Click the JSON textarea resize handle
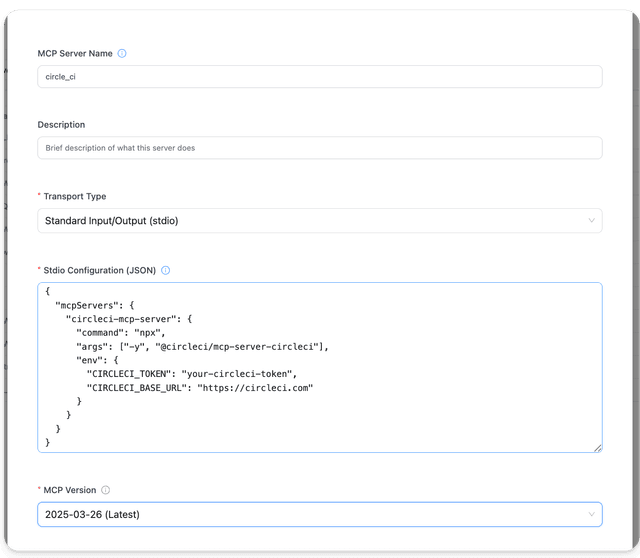Image resolution: width=640 pixels, height=558 pixels. (598, 448)
